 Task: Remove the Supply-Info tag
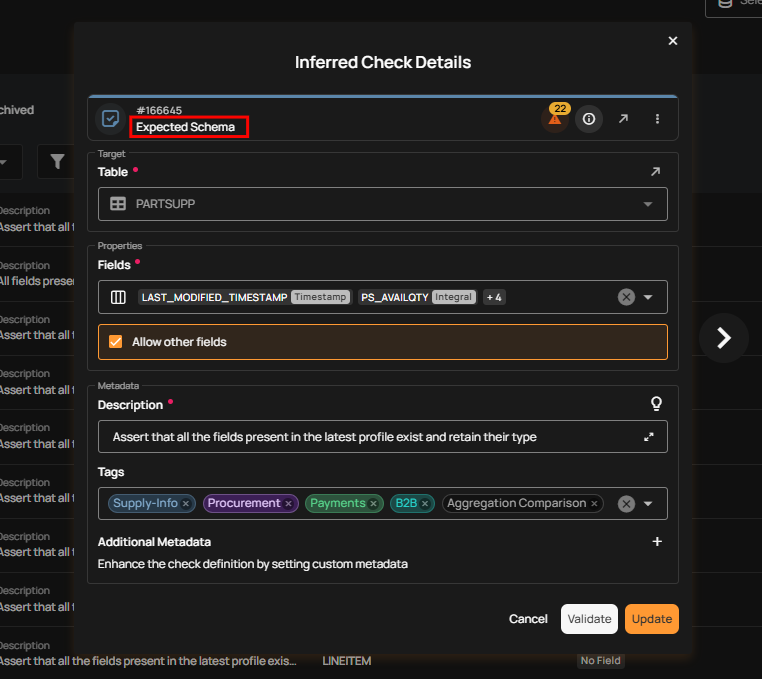click(186, 504)
